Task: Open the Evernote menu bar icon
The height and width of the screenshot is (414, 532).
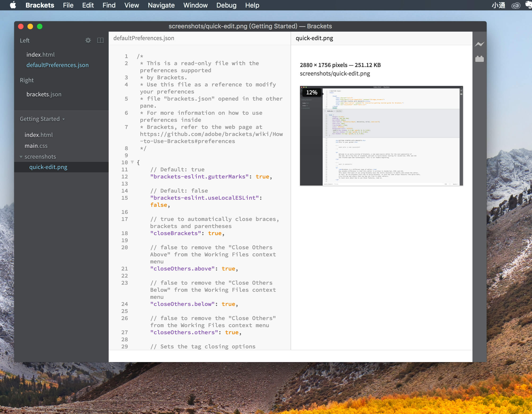Action: (x=529, y=5)
